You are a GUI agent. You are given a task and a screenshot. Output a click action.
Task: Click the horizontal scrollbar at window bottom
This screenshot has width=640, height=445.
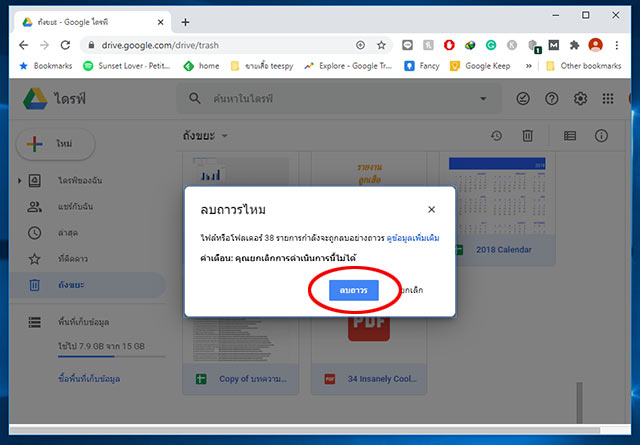[x=304, y=430]
